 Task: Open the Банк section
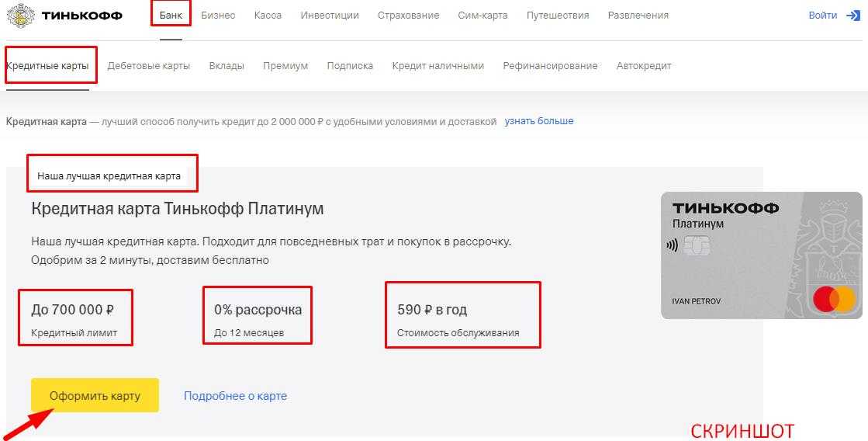tap(171, 16)
